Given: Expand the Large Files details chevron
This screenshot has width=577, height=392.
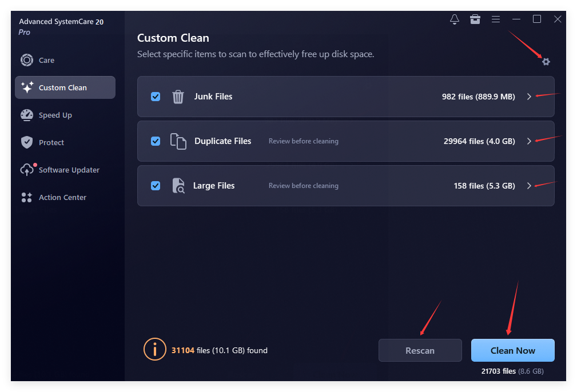Looking at the screenshot, I should point(529,186).
